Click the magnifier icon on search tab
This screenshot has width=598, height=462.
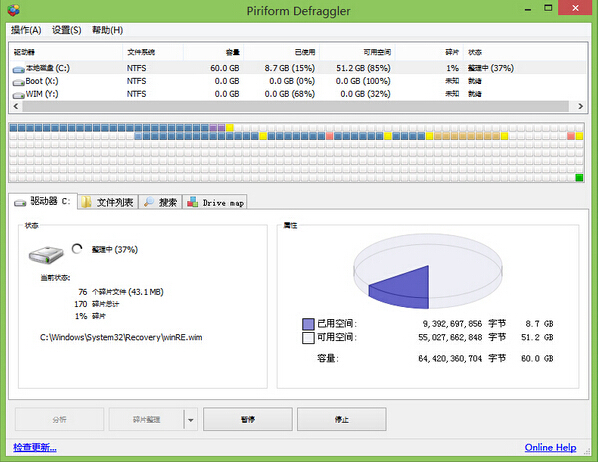[x=149, y=202]
